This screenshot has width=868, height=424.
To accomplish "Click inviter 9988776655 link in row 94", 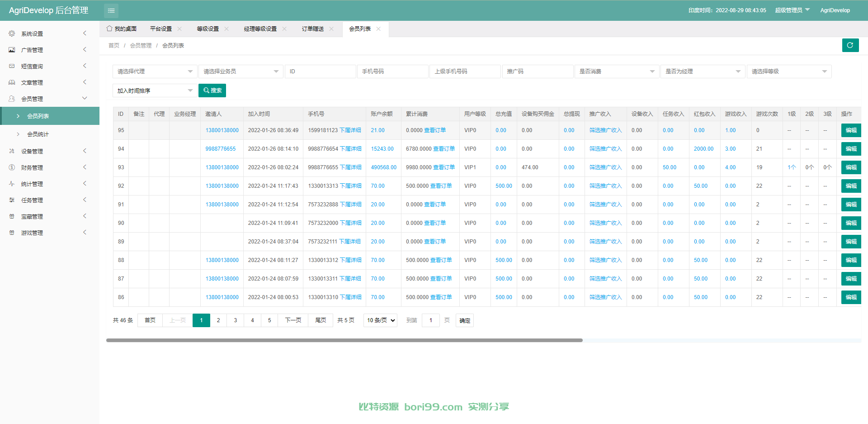I will pyautogui.click(x=221, y=149).
